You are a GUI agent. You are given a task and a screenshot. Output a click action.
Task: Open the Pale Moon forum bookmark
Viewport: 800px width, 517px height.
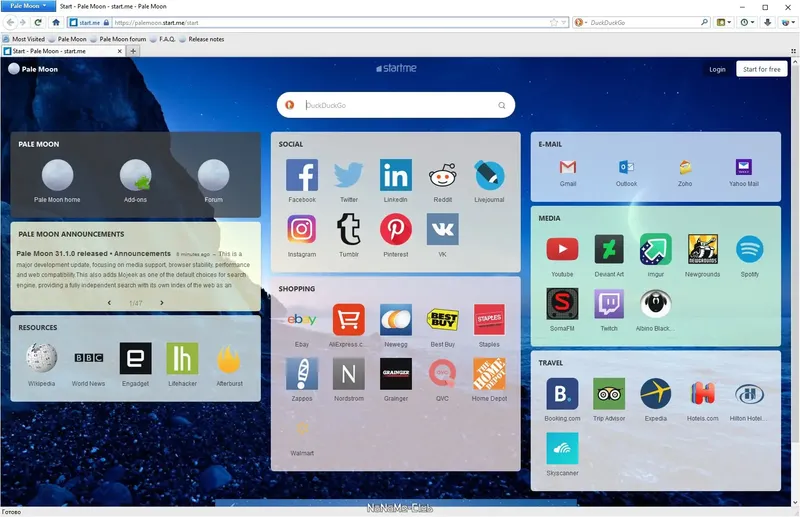click(118, 39)
